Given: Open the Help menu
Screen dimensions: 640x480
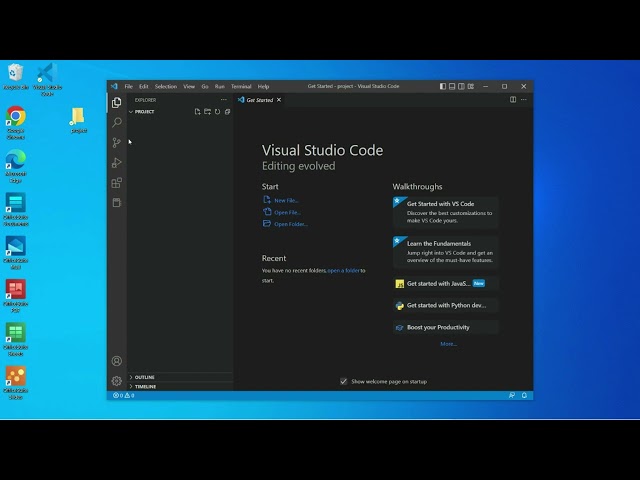Looking at the screenshot, I should [x=263, y=86].
